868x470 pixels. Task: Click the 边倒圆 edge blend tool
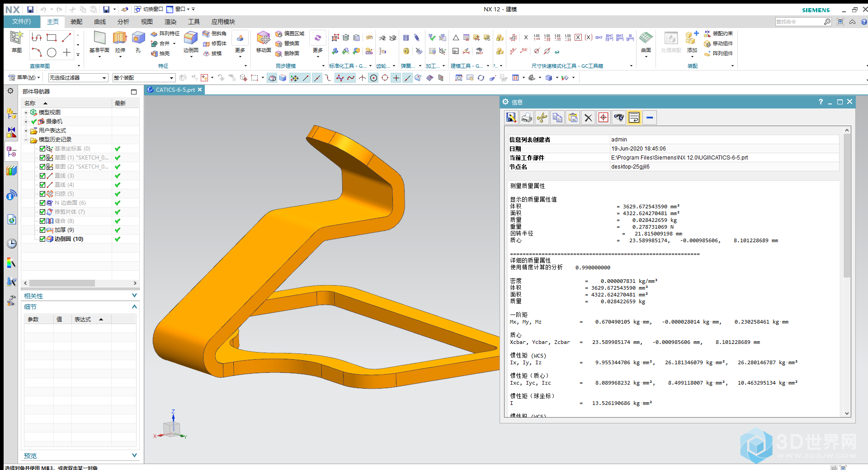[191, 42]
